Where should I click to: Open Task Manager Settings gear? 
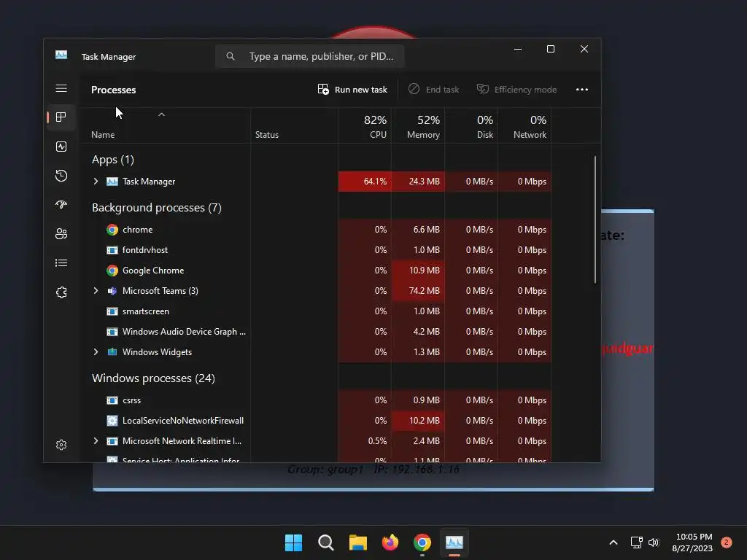pyautogui.click(x=61, y=445)
